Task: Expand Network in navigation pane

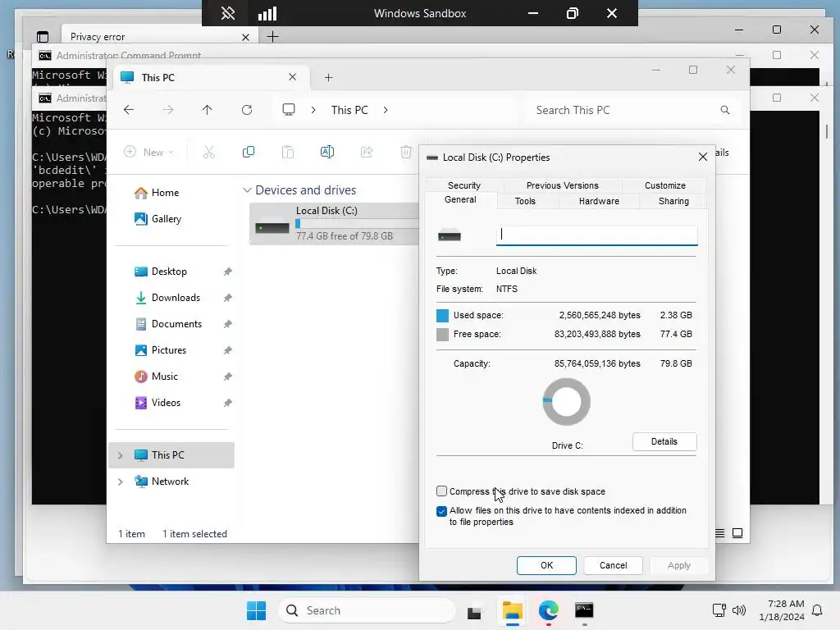Action: [121, 482]
